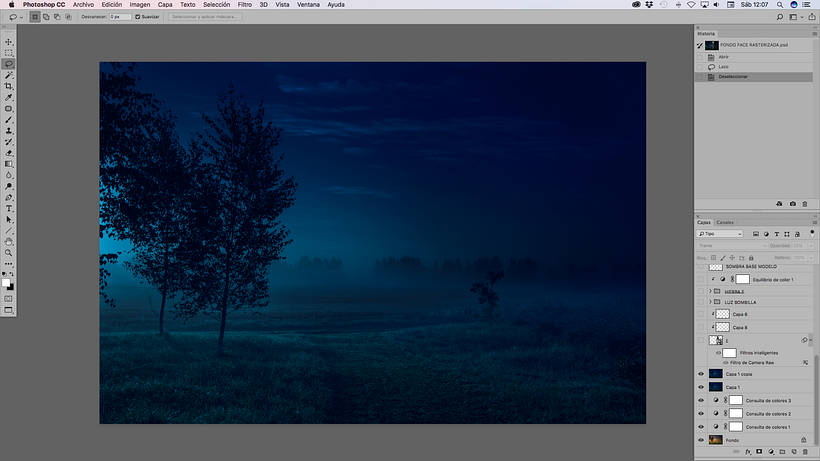
Task: Choose the Type (T) tool
Action: pyautogui.click(x=9, y=208)
